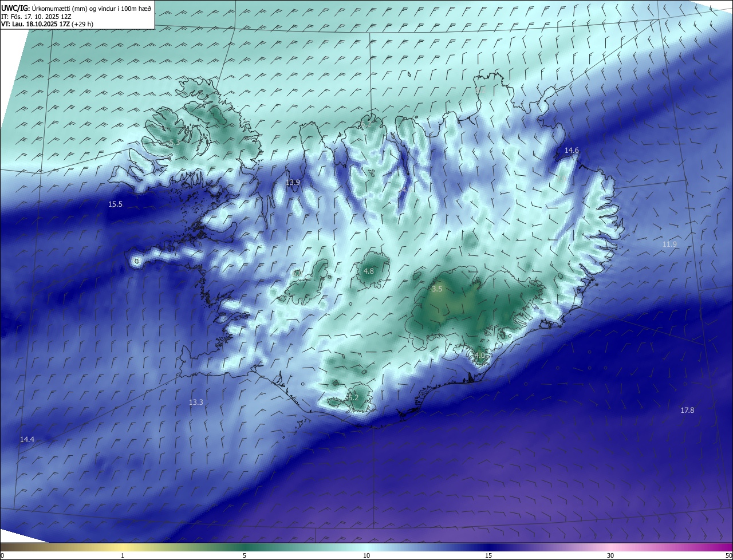Click the valid time line "VT: Lau. 18.10.2025 17Z (+29 h)"
733x560 pixels.
[47, 24]
